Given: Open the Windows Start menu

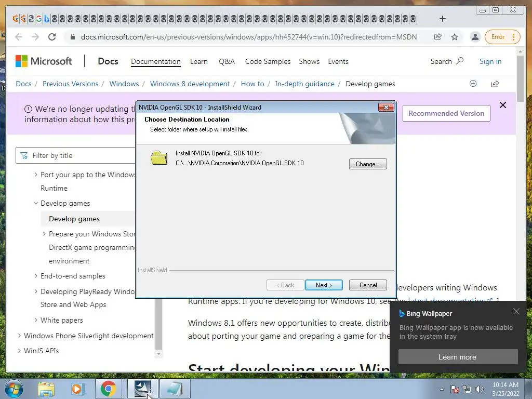Looking at the screenshot, I should click(x=14, y=389).
